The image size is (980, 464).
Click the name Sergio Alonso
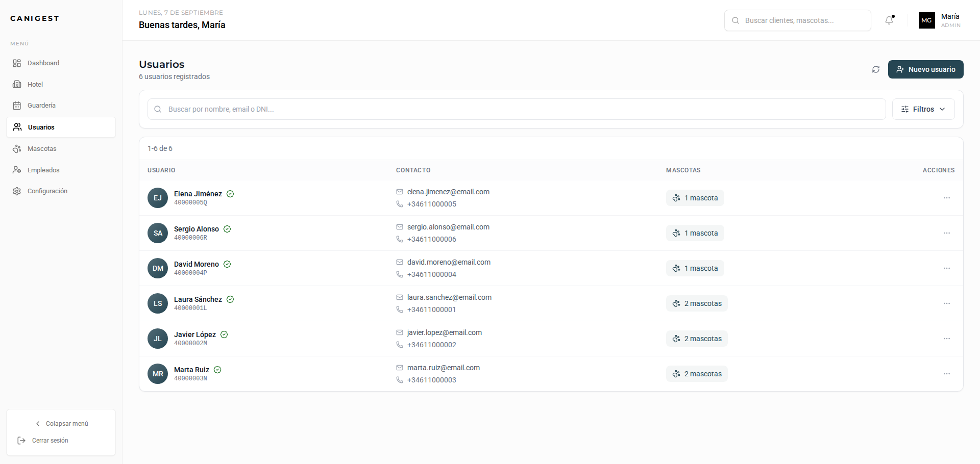tap(197, 229)
